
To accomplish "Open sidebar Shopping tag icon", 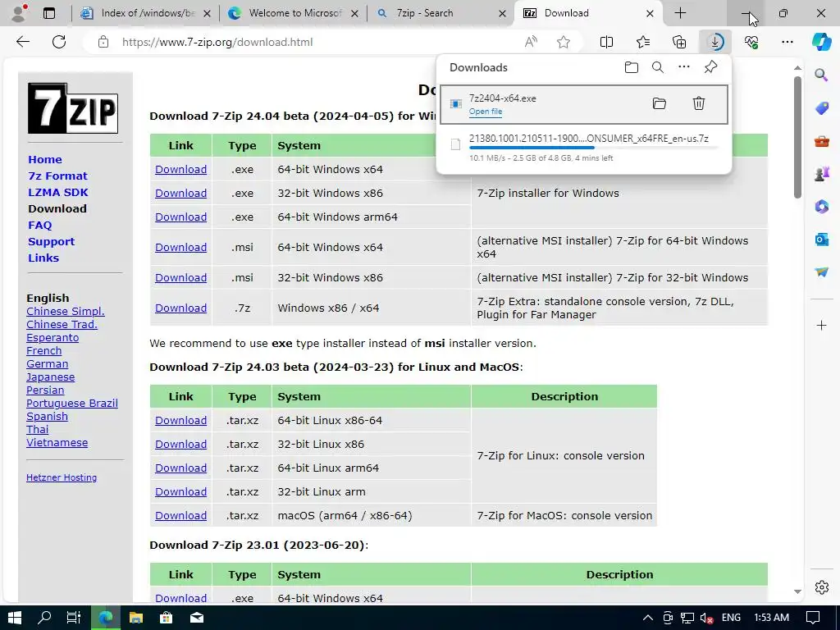I will (x=822, y=108).
